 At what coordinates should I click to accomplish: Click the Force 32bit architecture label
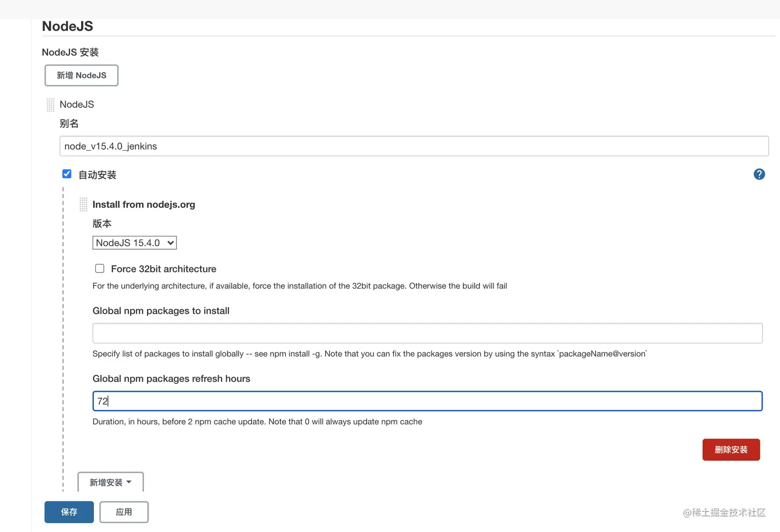tap(164, 269)
